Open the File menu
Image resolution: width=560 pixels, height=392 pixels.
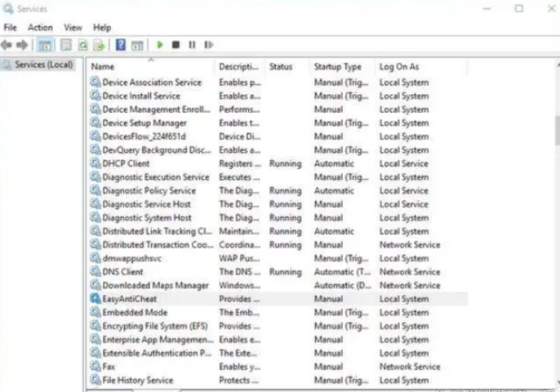[x=10, y=27]
